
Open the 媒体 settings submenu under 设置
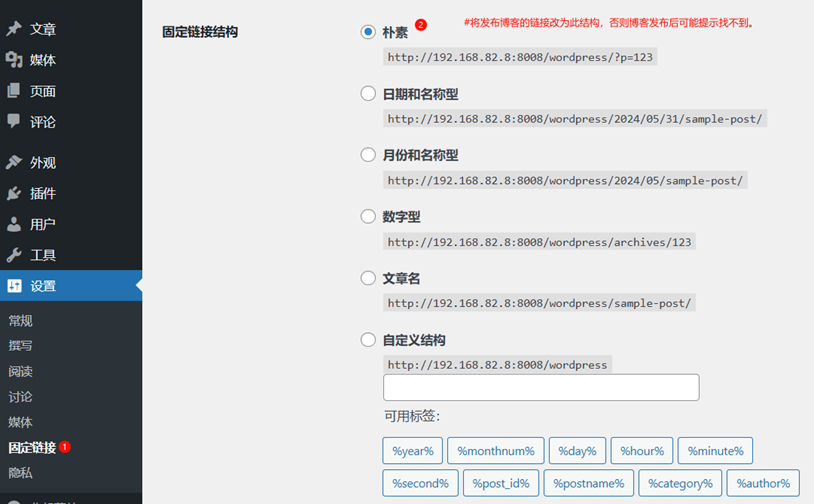tap(21, 422)
